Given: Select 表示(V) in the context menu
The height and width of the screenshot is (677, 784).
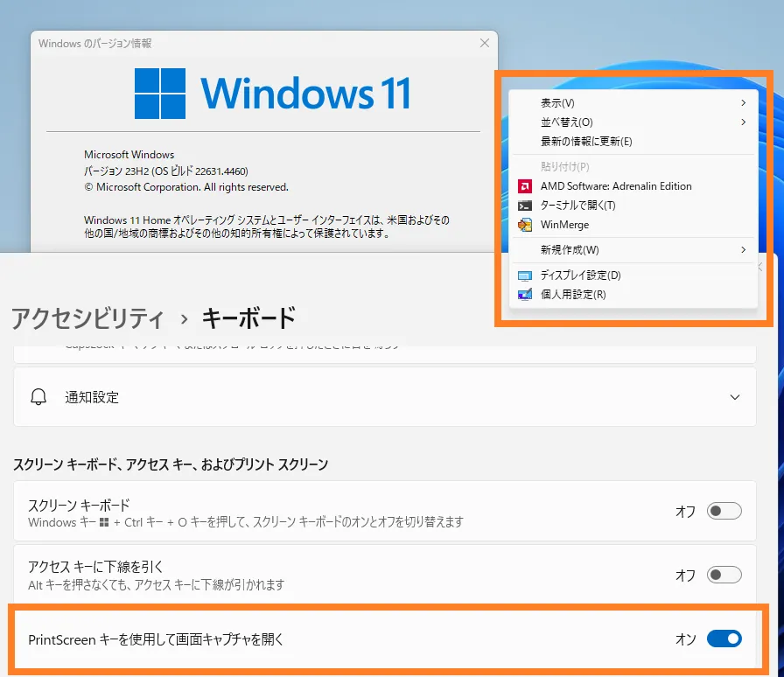Looking at the screenshot, I should point(633,103).
